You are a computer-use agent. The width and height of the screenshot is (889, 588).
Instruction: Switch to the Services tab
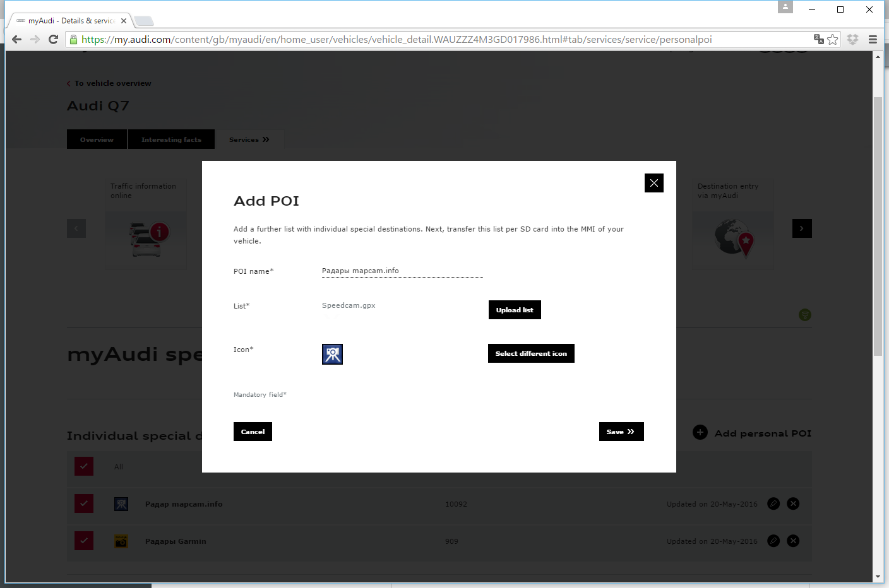[x=249, y=139]
